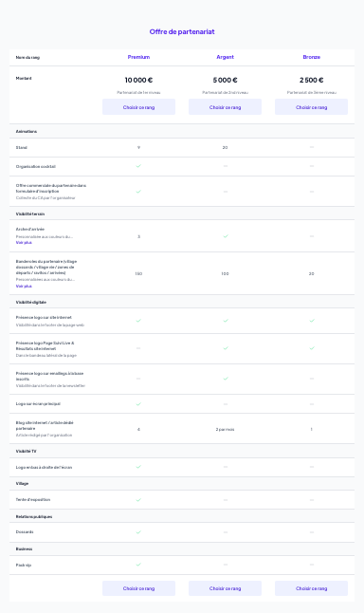Click the Logo sur écran principal label

[x=38, y=404]
